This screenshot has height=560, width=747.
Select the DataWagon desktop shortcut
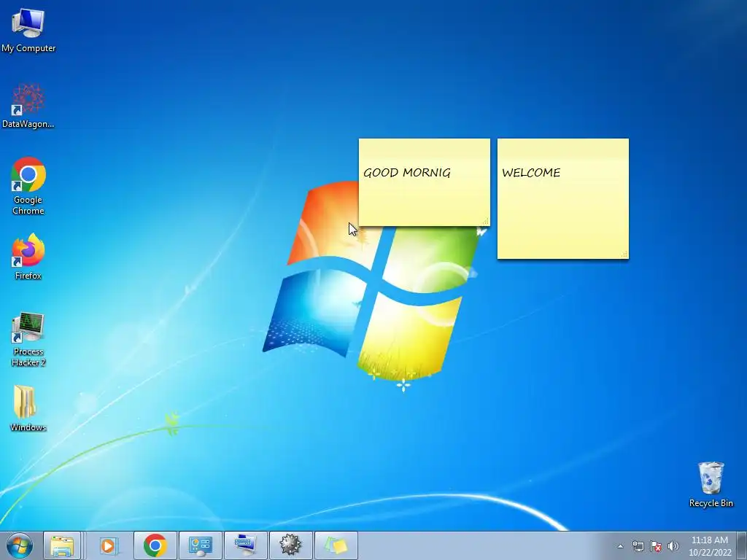pyautogui.click(x=28, y=106)
